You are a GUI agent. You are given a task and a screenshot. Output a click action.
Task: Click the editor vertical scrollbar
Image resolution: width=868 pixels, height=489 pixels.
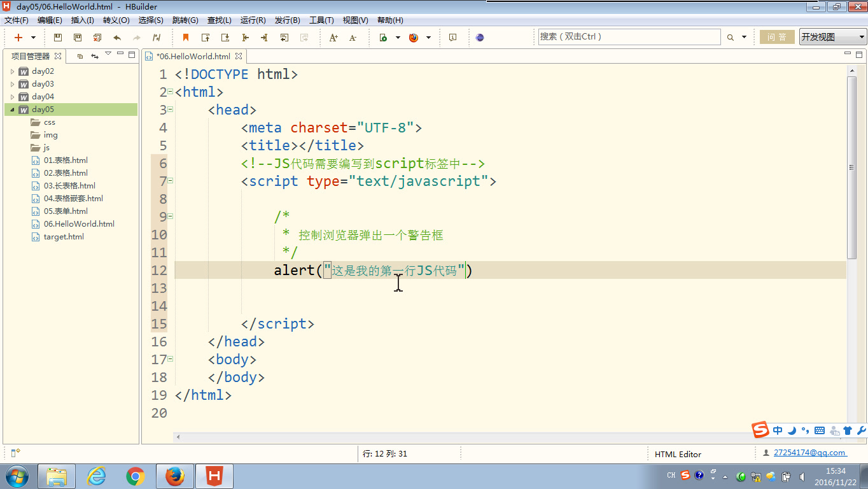tap(852, 167)
